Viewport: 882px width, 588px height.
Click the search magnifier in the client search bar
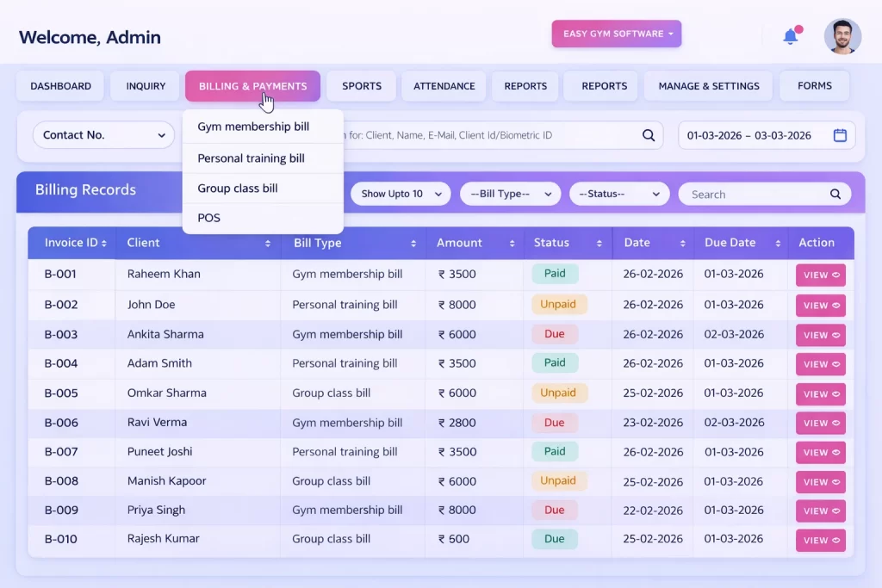[x=649, y=135]
